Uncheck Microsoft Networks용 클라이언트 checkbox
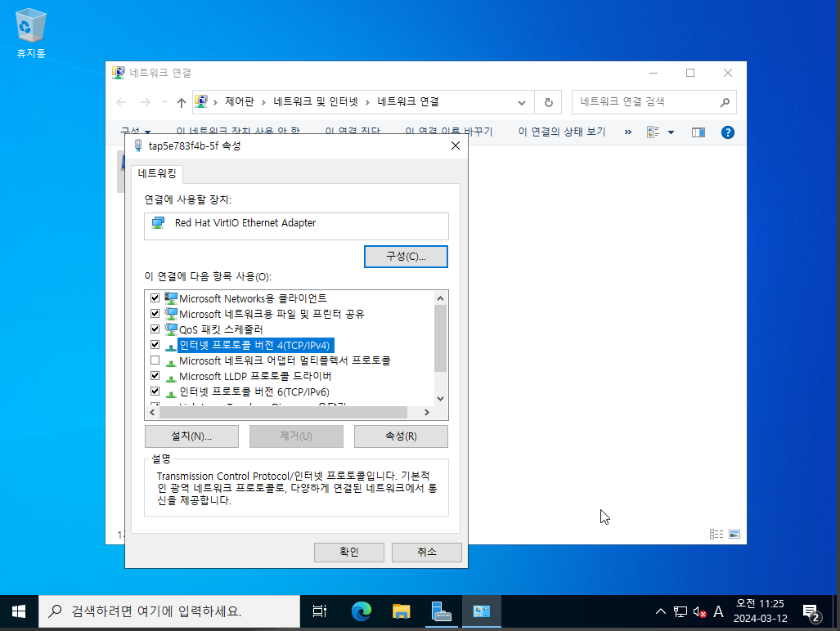This screenshot has width=840, height=631. pyautogui.click(x=155, y=298)
